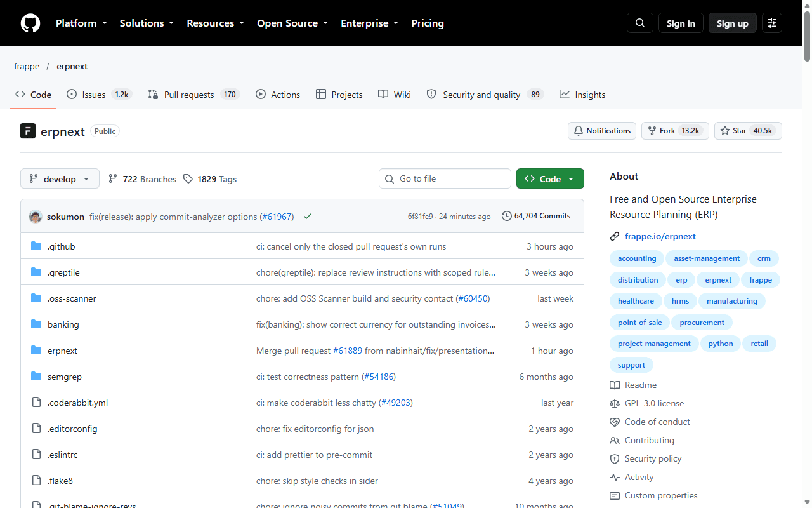Click the branch icon beside 722 Branches
This screenshot has width=812, height=508.
click(x=113, y=179)
